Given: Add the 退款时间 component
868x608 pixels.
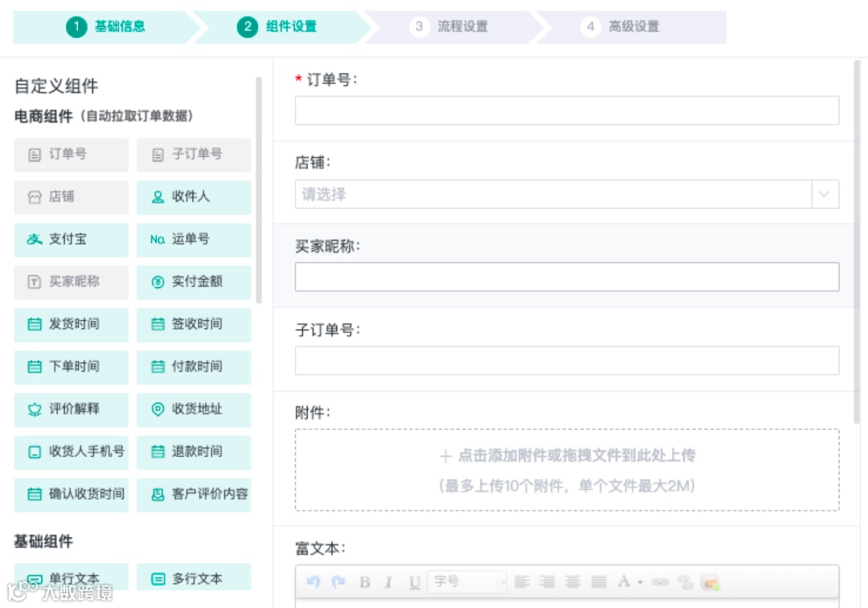Looking at the screenshot, I should 194,453.
